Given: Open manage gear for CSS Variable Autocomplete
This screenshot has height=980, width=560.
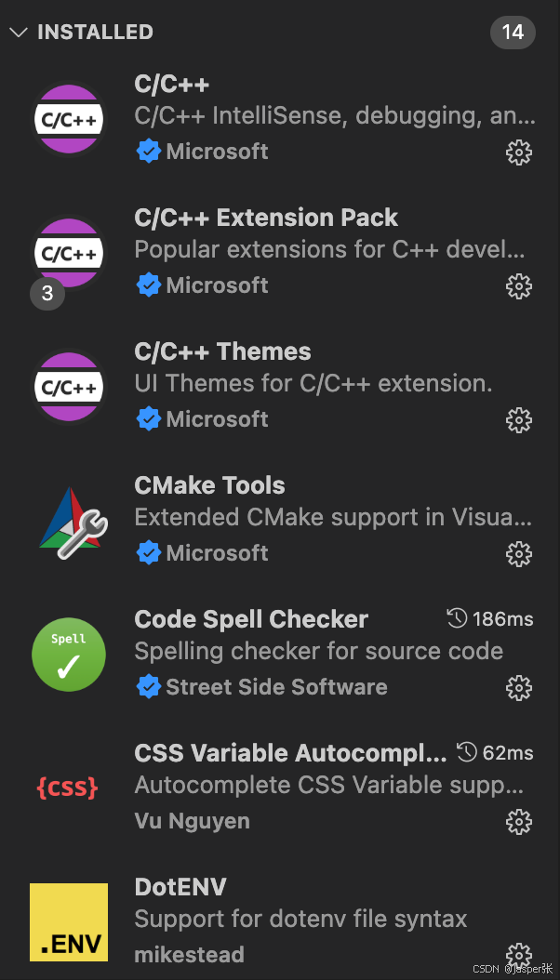Looking at the screenshot, I should click(518, 821).
